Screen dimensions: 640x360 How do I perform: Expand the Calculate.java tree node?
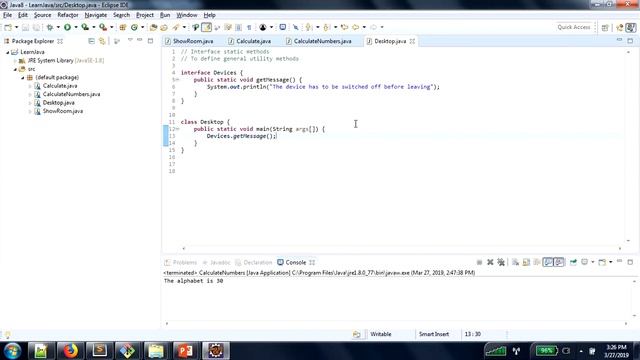(30, 86)
